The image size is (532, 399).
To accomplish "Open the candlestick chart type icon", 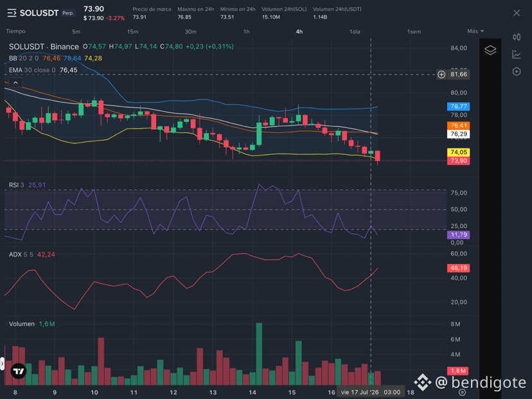I will pyautogui.click(x=517, y=37).
